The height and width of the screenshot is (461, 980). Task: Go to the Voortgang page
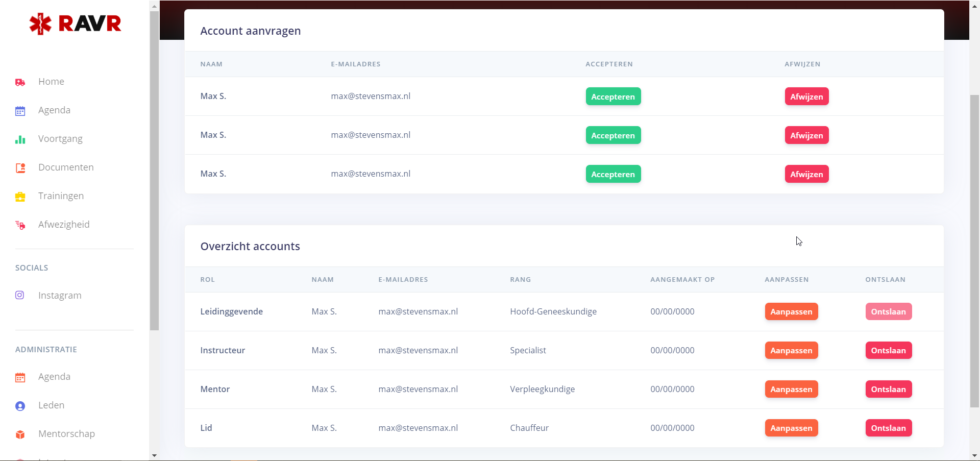point(60,139)
